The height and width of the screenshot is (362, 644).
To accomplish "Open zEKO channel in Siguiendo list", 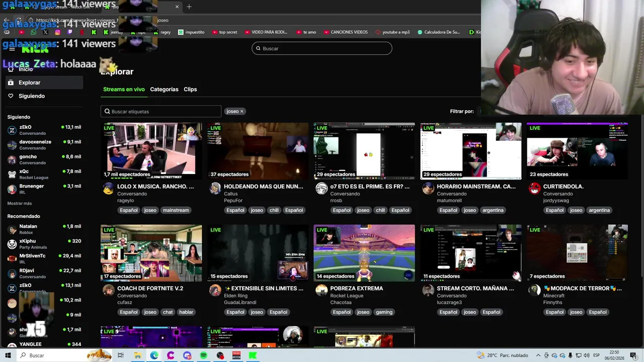I will [44, 130].
